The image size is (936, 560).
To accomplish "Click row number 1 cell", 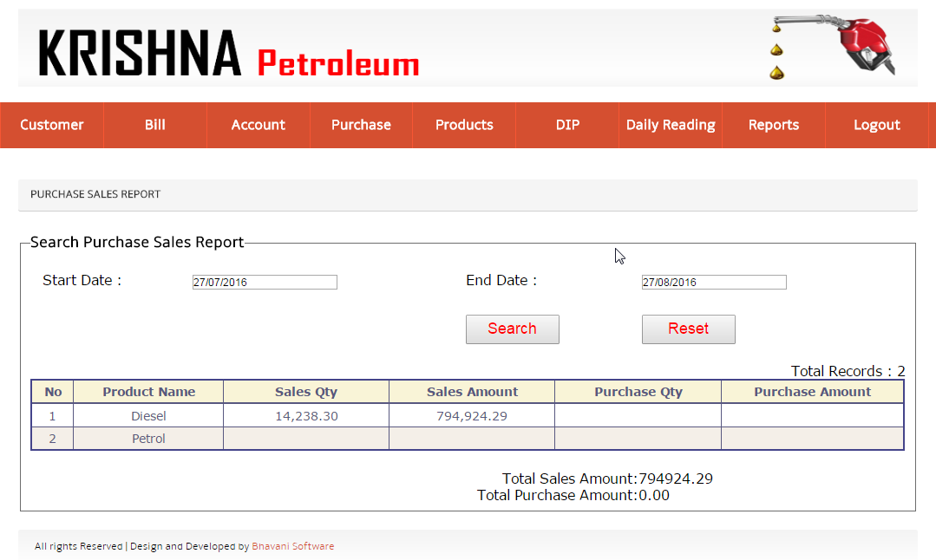I will (x=53, y=416).
